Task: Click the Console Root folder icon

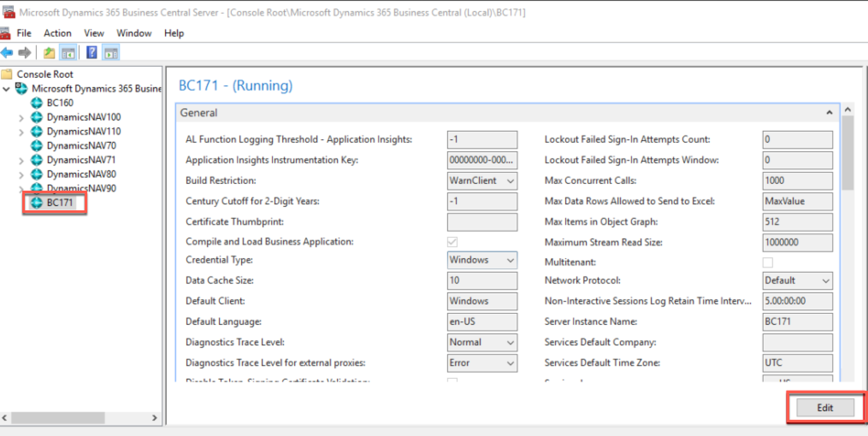Action: (6, 74)
